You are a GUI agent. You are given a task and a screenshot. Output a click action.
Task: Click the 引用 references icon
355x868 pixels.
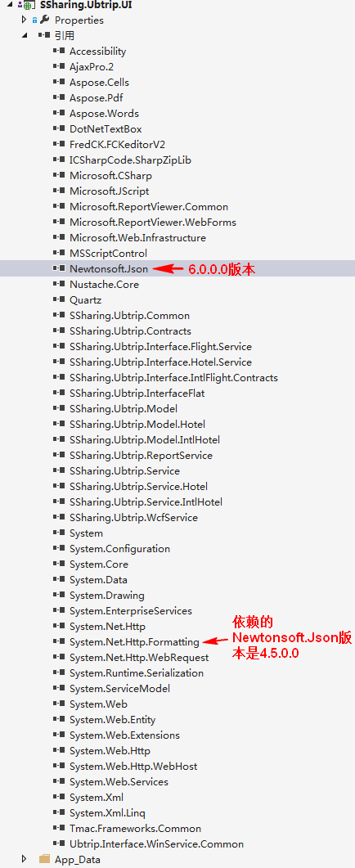(x=44, y=35)
